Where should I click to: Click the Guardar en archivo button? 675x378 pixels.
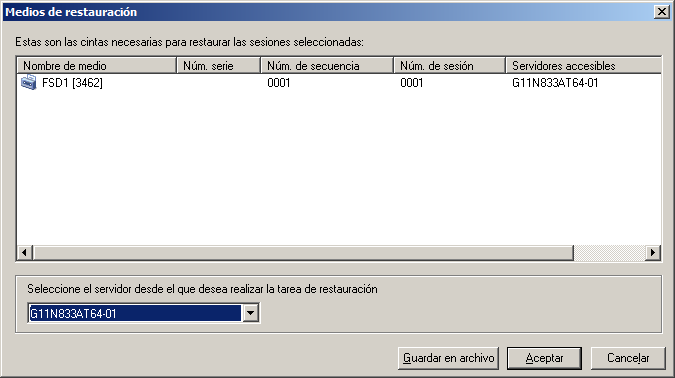(448, 358)
